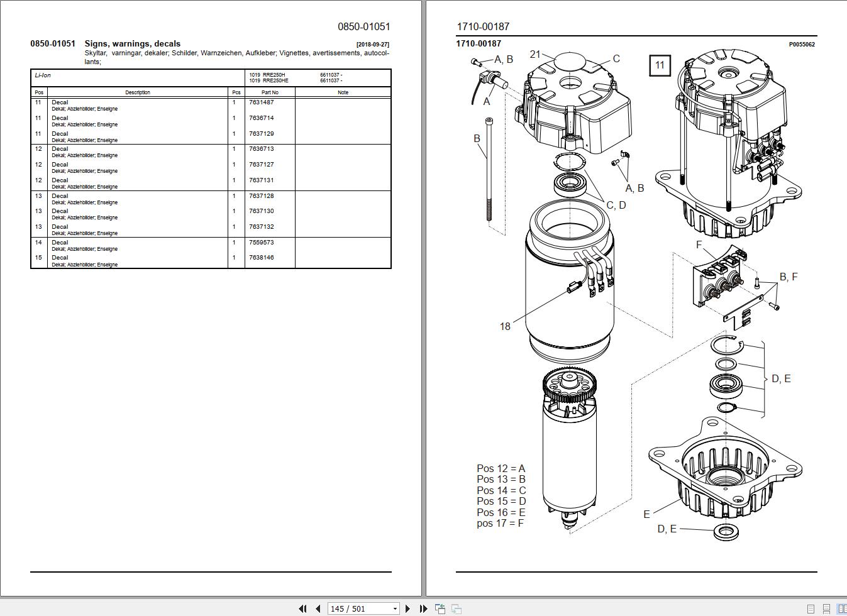This screenshot has height=616, width=847.
Task: Click the bold 1710-00187 diagram title
Action: [479, 44]
